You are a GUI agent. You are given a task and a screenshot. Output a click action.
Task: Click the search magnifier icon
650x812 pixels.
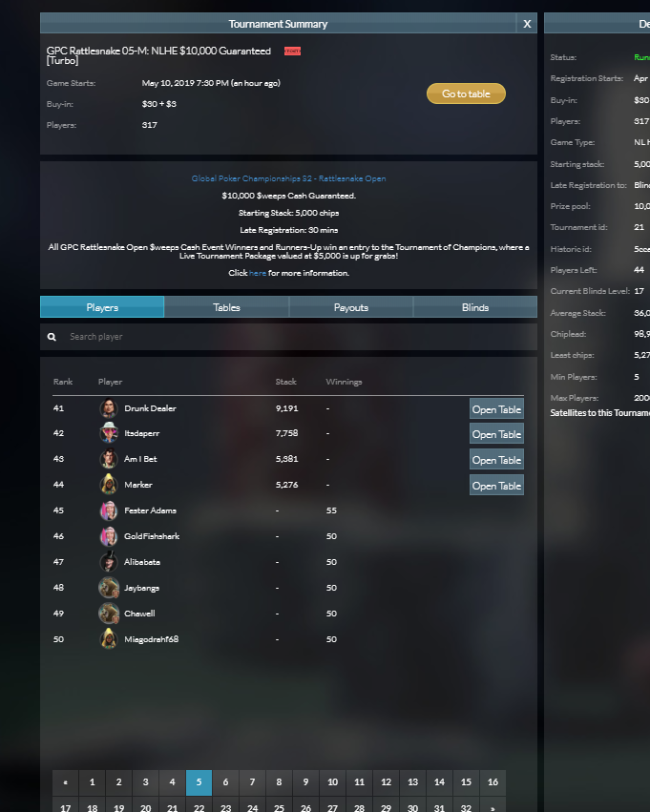tap(52, 337)
